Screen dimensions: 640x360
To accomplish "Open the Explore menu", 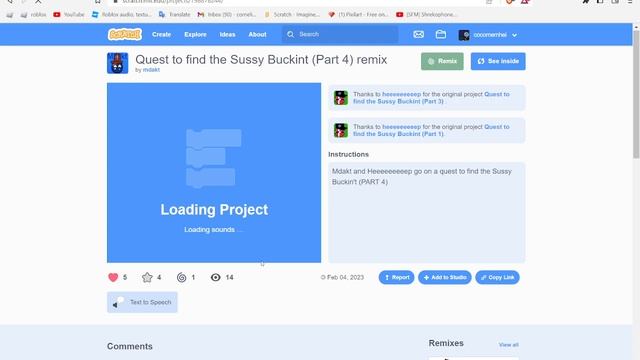I will [195, 34].
